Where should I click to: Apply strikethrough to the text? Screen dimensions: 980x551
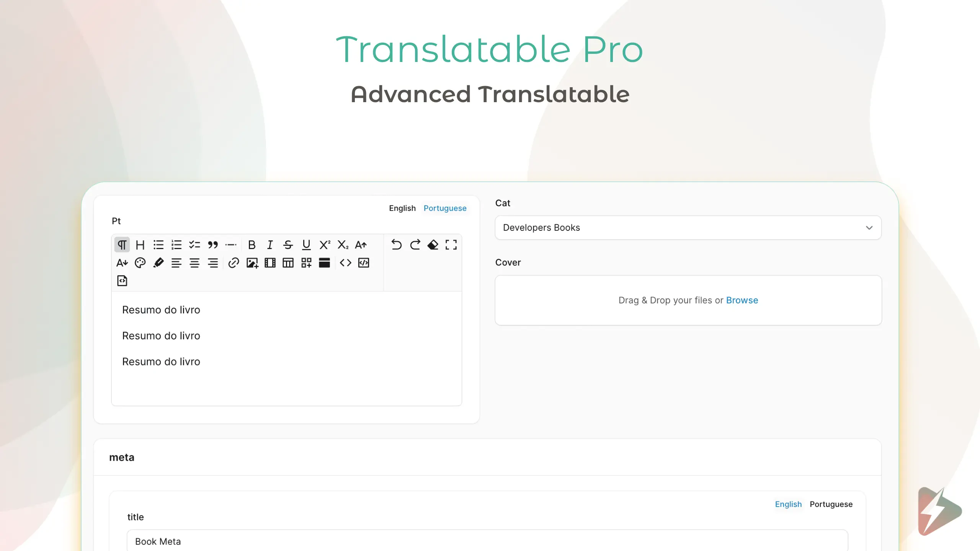pos(288,245)
